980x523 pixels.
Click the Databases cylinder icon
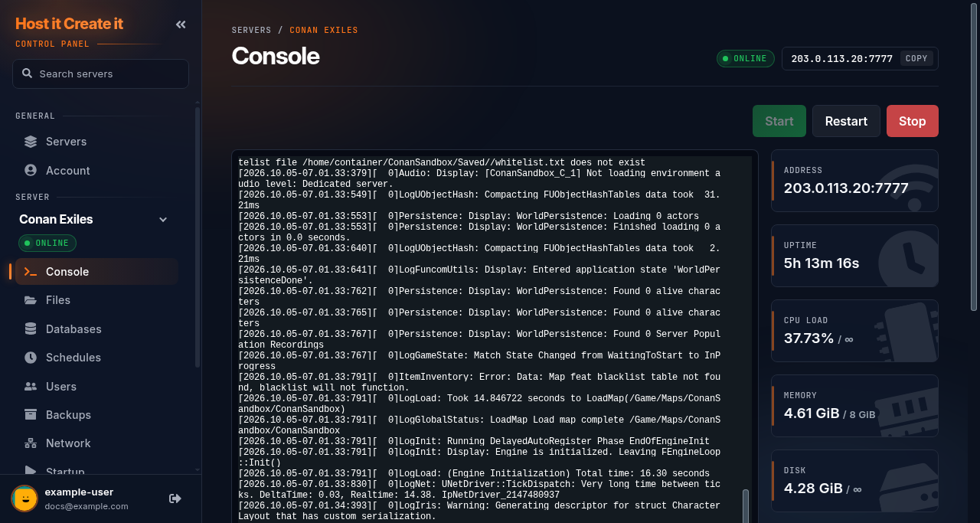31,329
